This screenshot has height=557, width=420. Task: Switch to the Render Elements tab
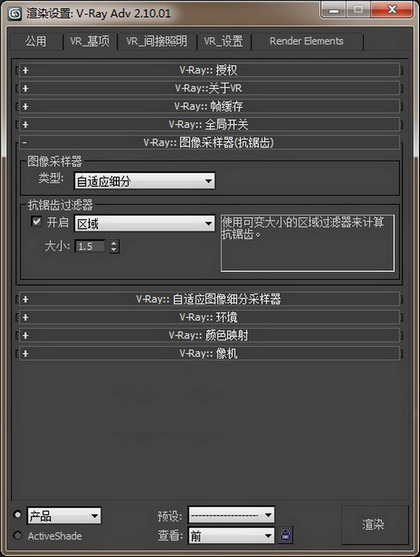pyautogui.click(x=306, y=42)
